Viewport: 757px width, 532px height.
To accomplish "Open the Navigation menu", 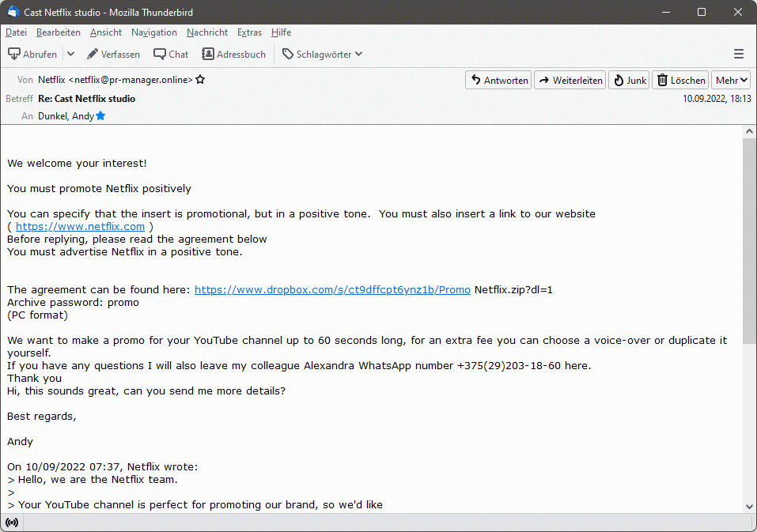I will (x=153, y=32).
